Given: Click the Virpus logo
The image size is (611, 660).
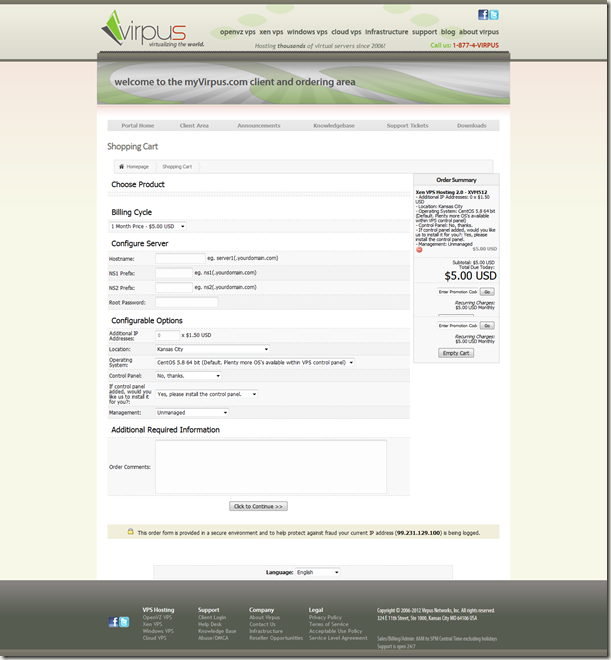Looking at the screenshot, I should click(x=152, y=29).
